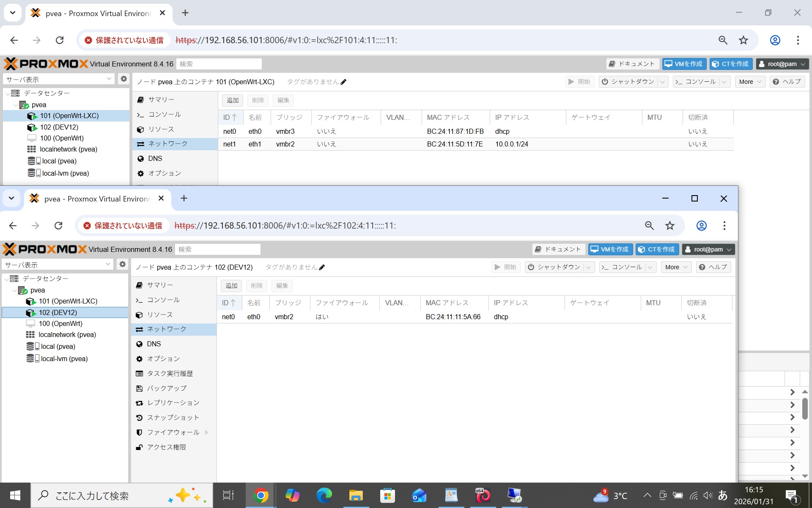Click CTを作成 button in top window
The height and width of the screenshot is (508, 812).
[730, 64]
